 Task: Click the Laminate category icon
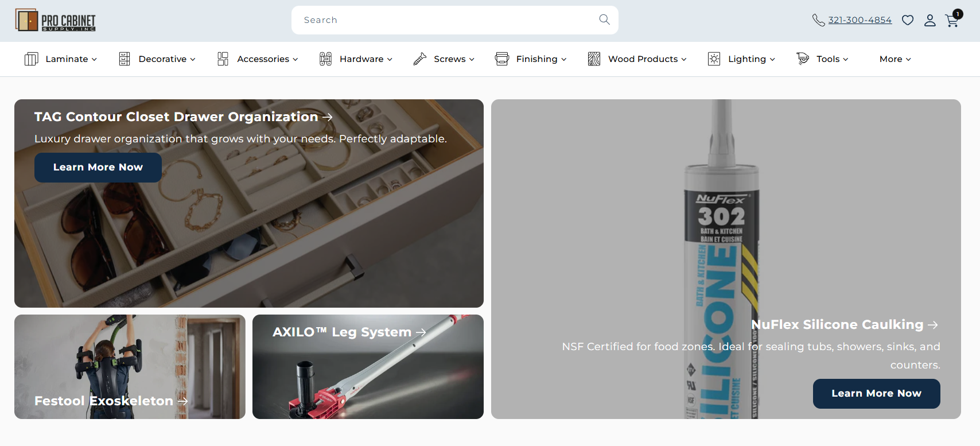click(x=32, y=59)
